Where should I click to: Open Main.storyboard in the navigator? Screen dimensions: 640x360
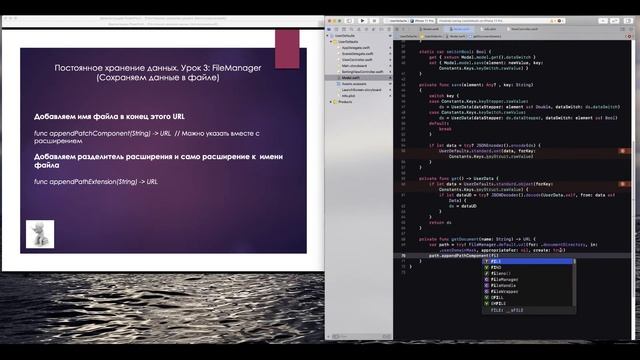click(x=354, y=66)
